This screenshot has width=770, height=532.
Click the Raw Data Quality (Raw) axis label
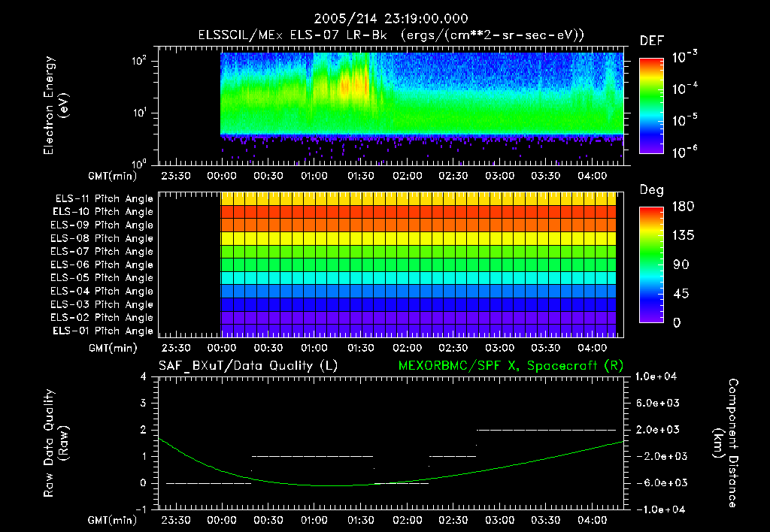(56, 443)
